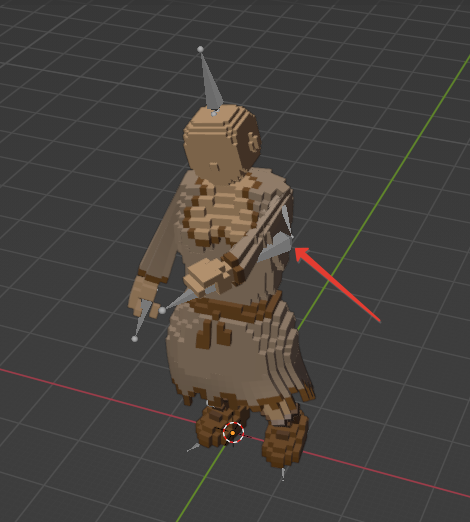Screen dimensions: 470x522
Task: Select the elbow bone the red arrow points at
Action: (276, 248)
